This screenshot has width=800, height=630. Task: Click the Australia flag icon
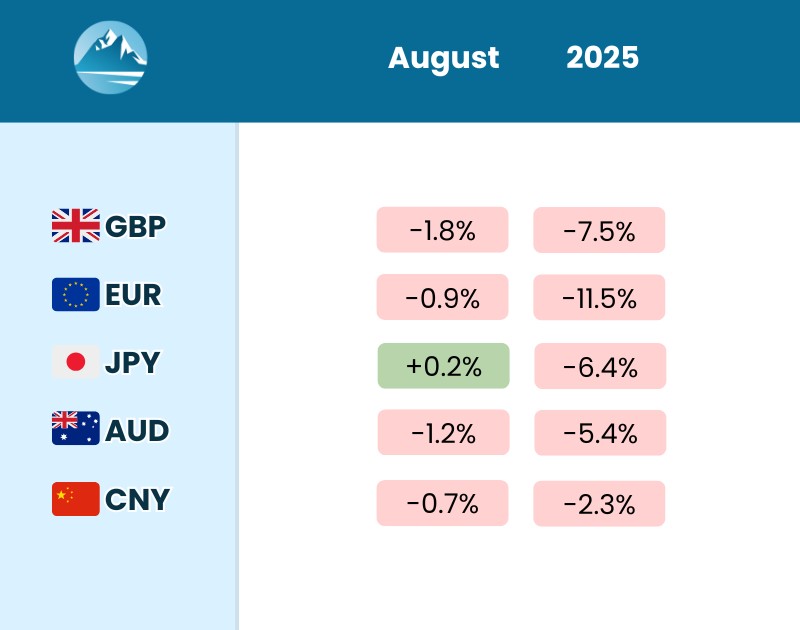tap(76, 430)
